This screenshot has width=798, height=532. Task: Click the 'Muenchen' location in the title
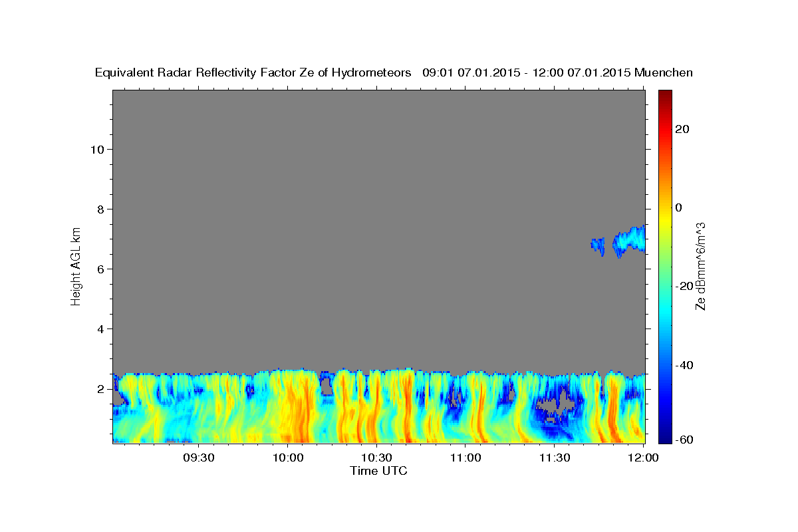click(664, 73)
